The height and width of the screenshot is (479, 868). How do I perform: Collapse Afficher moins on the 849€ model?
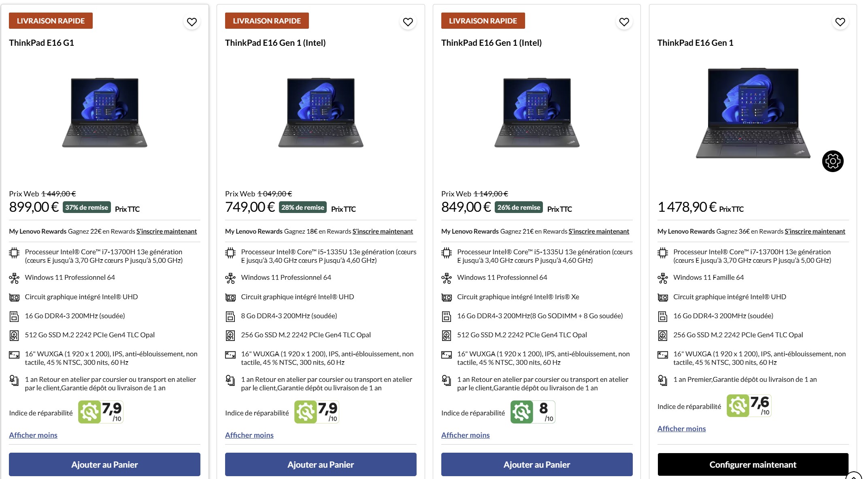tap(465, 435)
